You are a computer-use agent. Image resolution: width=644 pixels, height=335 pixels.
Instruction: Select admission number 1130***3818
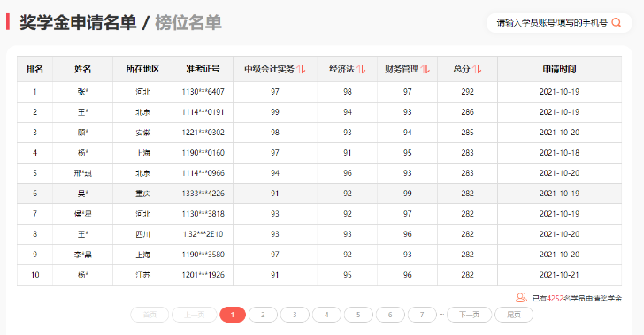pyautogui.click(x=203, y=214)
